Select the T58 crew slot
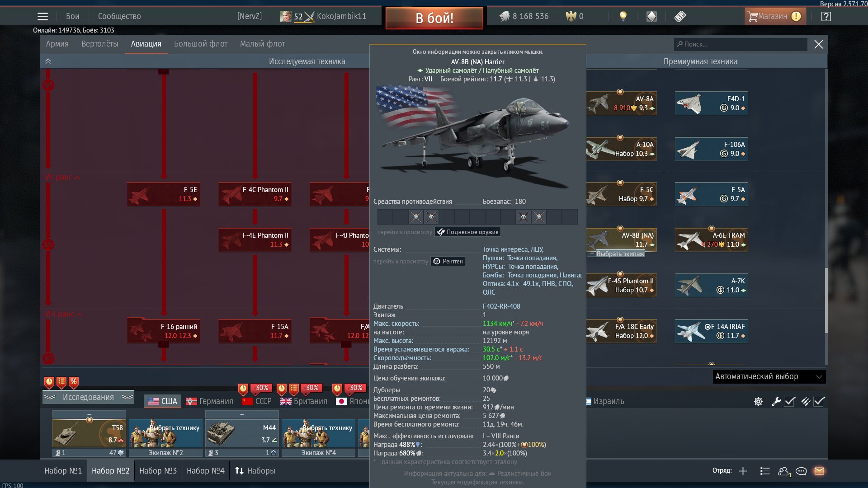 (89, 434)
